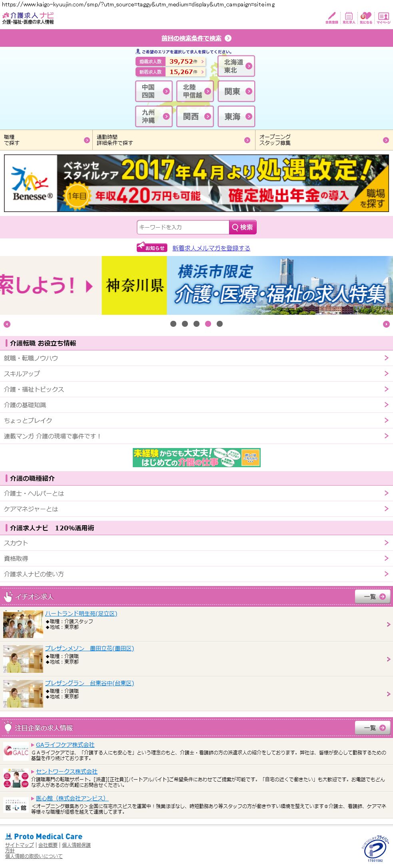393x868 pixels.
Task: Open the favorites heart icon
Action: tap(366, 18)
